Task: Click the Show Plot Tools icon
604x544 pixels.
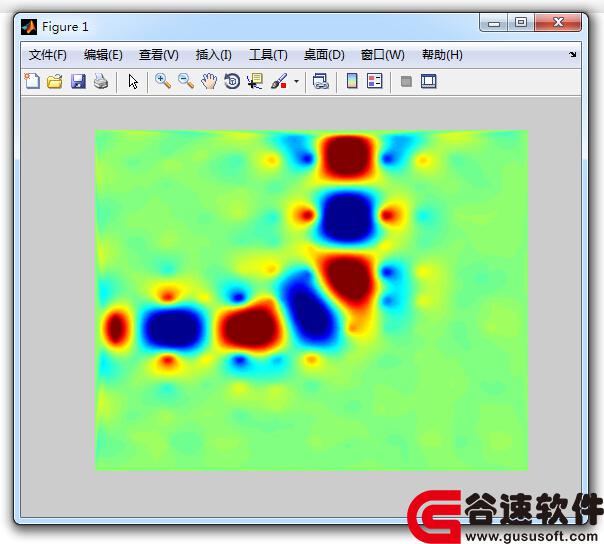Action: click(429, 81)
